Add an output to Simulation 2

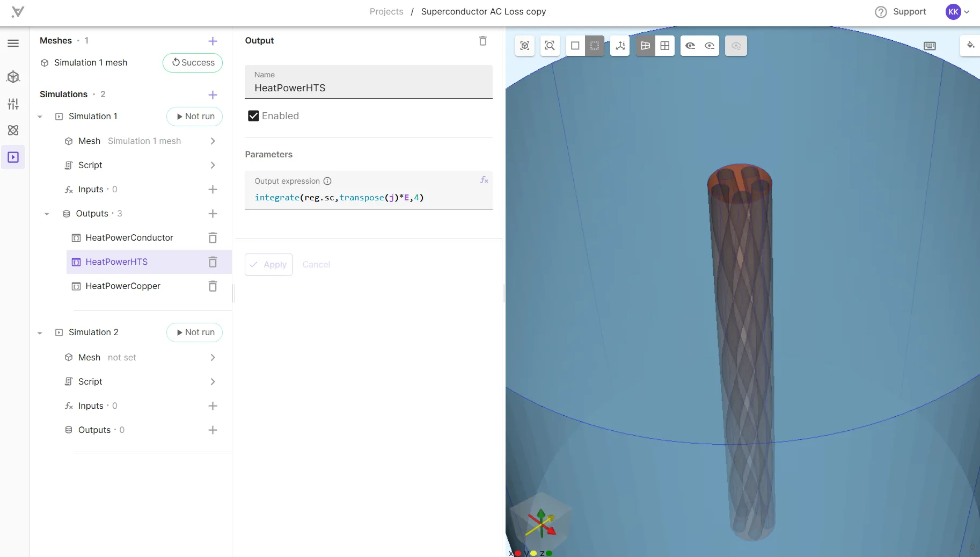tap(213, 430)
